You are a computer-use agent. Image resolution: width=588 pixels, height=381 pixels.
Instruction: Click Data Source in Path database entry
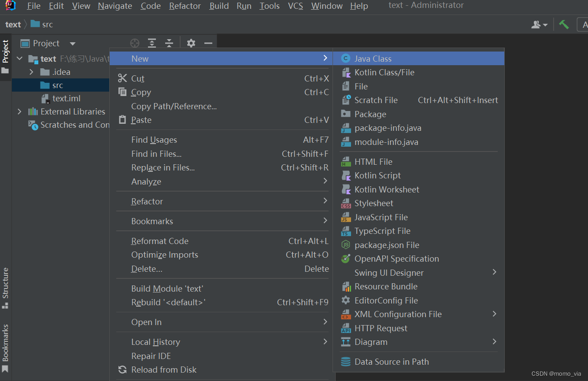(418, 362)
